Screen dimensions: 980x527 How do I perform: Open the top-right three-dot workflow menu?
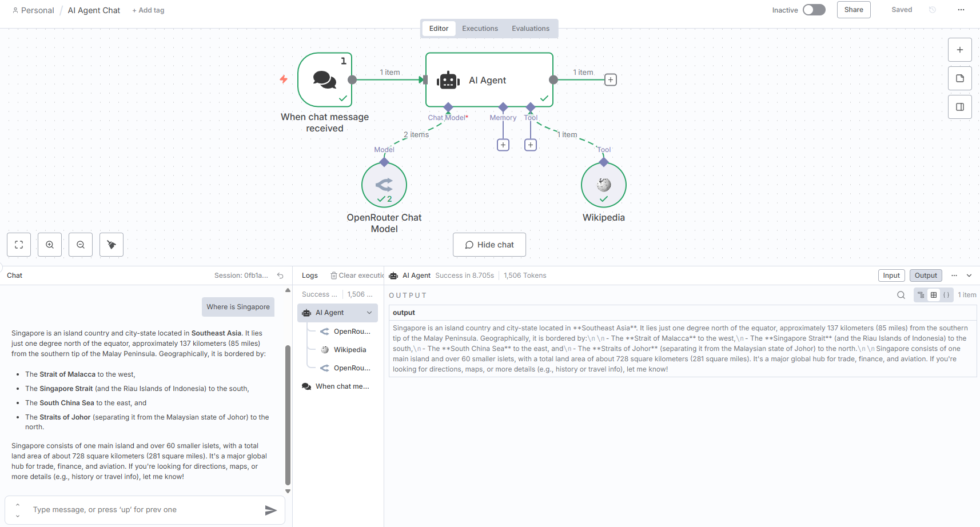[x=961, y=10]
